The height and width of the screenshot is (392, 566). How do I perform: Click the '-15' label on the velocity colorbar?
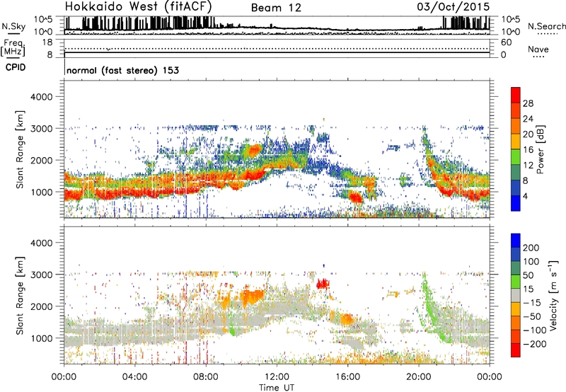[532, 303]
